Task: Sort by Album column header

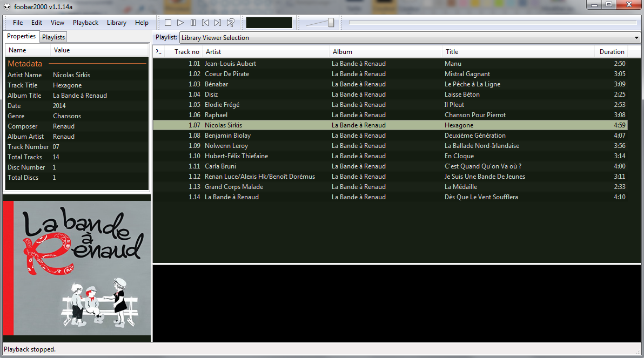Action: coord(386,52)
